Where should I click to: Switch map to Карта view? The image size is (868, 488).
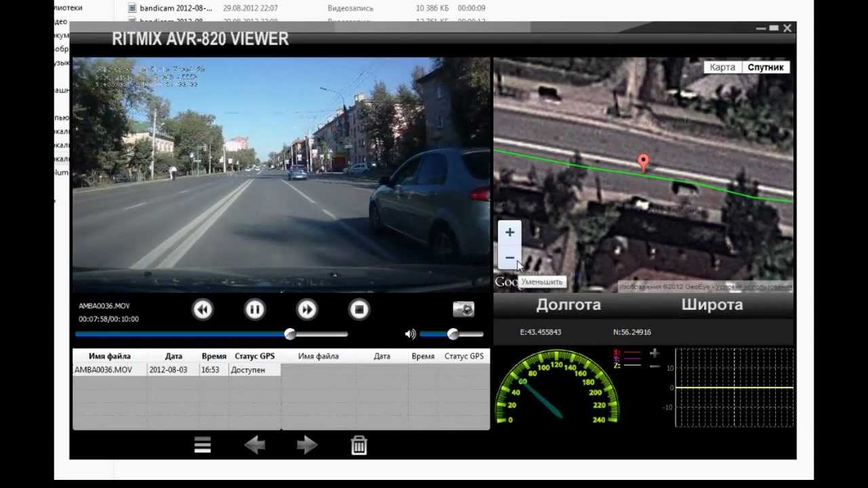[722, 67]
